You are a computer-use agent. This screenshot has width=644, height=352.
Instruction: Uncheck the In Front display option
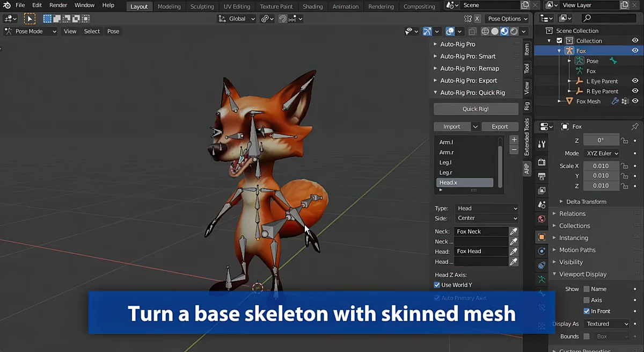(x=587, y=311)
